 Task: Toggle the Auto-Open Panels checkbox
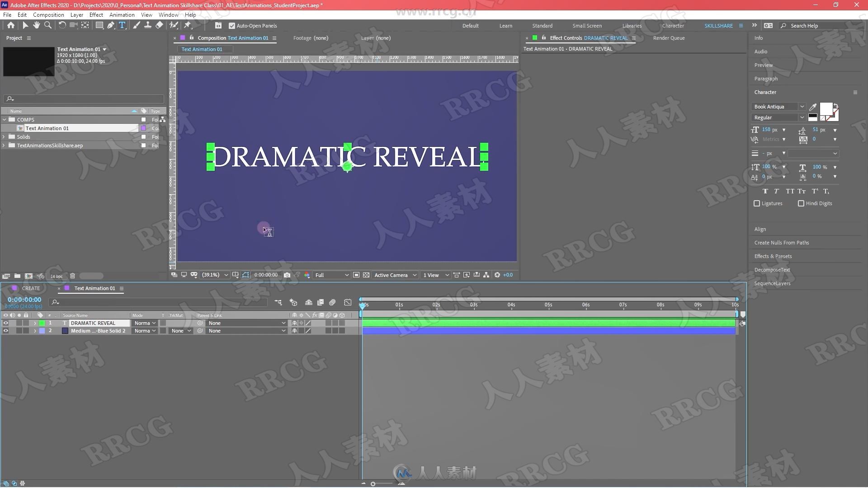pos(232,26)
